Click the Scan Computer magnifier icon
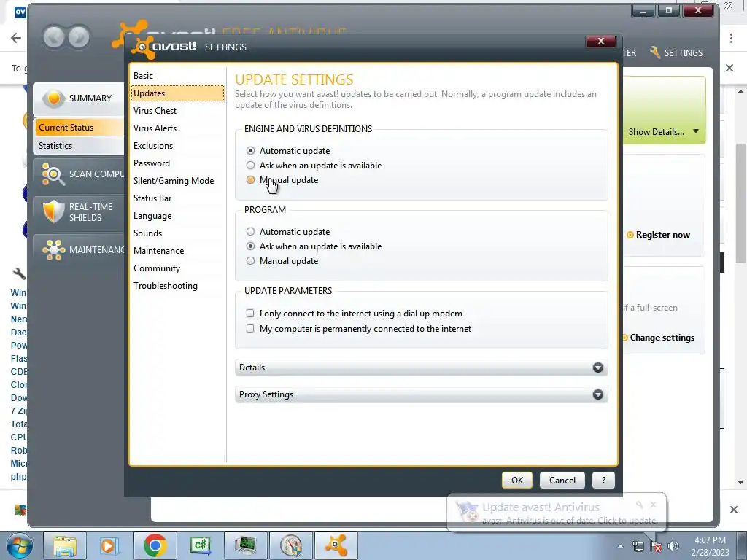The image size is (747, 560). (x=53, y=174)
